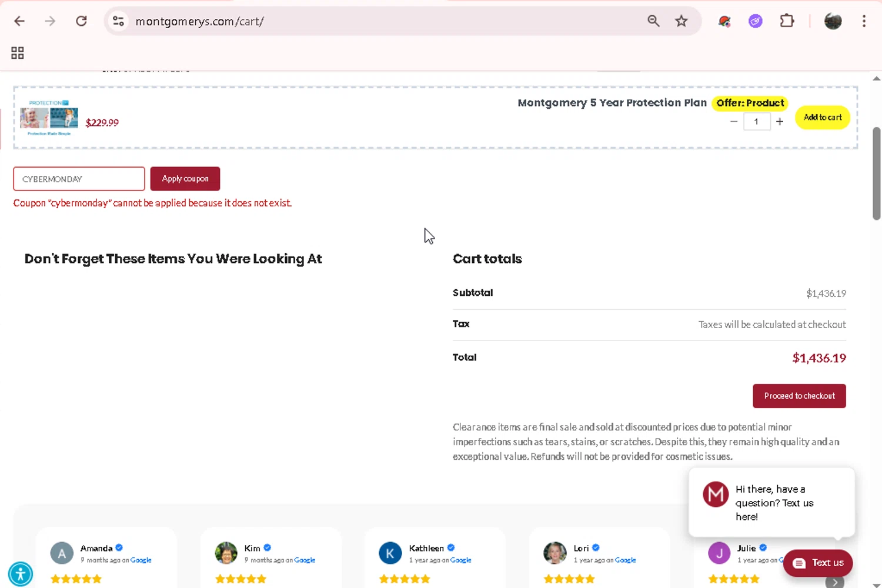Click the M avatar in chat popup
Screen dimensions: 882x588
tap(716, 495)
